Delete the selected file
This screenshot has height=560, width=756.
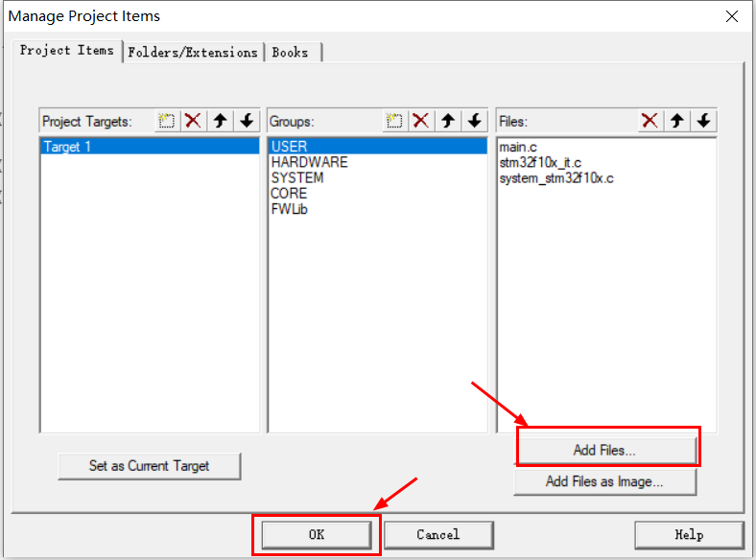pyautogui.click(x=650, y=121)
